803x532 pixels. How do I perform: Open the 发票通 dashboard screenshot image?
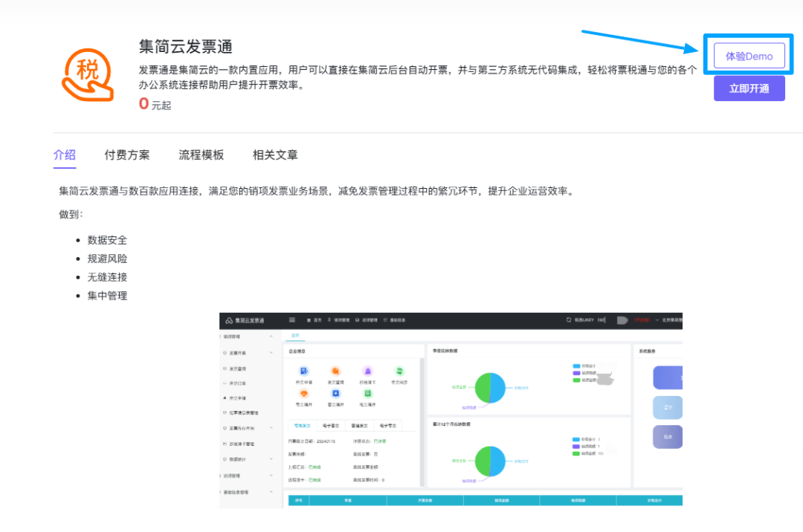(451, 410)
